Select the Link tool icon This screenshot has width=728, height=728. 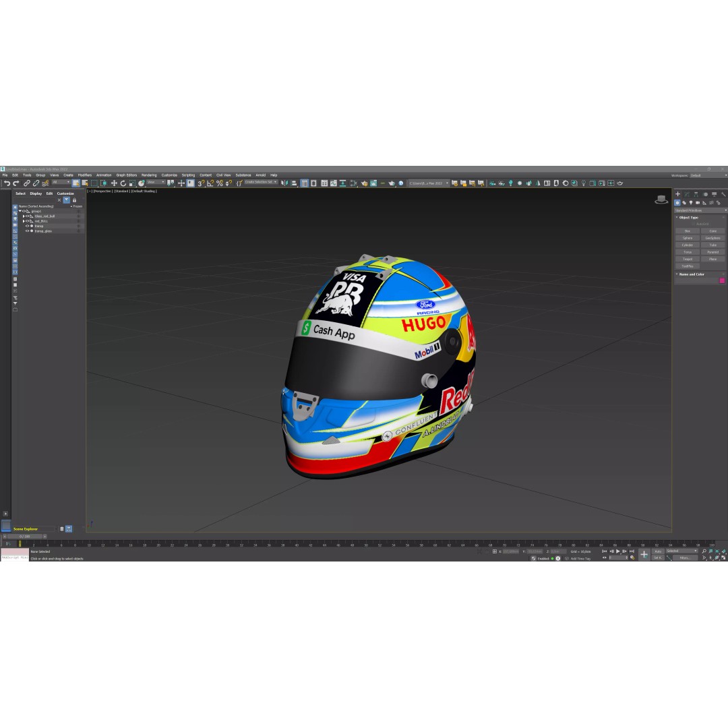tap(27, 183)
